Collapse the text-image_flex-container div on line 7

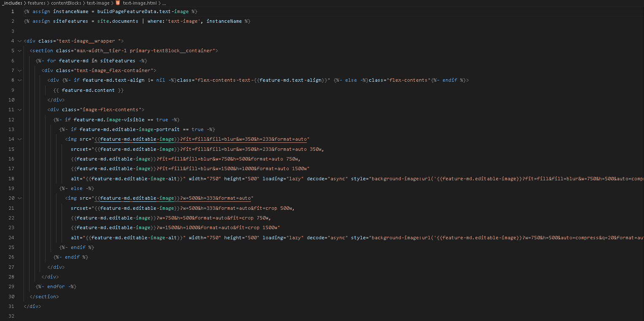pos(19,70)
